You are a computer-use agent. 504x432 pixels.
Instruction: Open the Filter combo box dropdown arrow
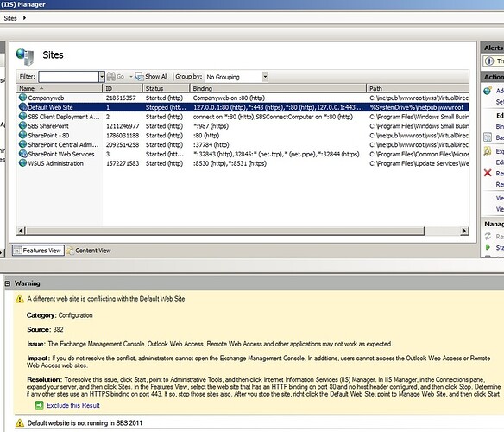[x=102, y=77]
